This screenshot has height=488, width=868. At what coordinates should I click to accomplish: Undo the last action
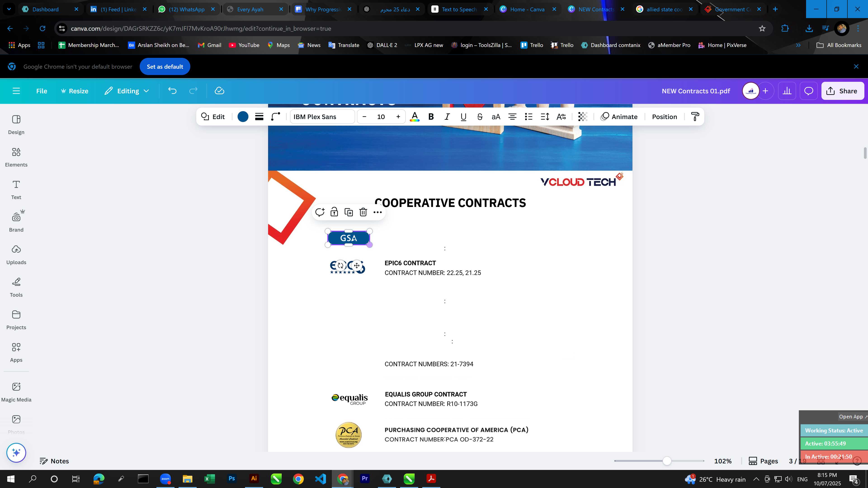click(172, 91)
